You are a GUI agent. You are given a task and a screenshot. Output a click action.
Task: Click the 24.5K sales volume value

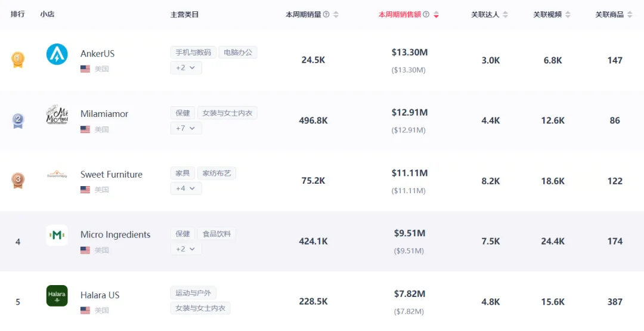tap(314, 60)
